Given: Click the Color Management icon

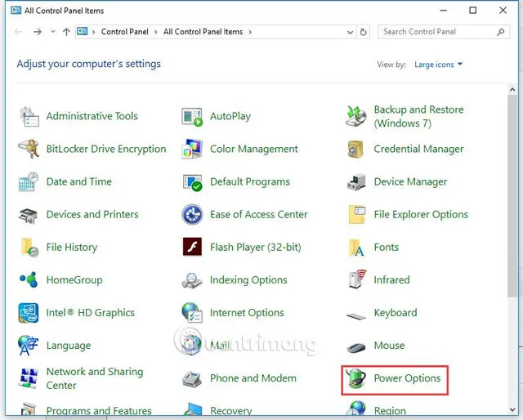Looking at the screenshot, I should click(192, 150).
